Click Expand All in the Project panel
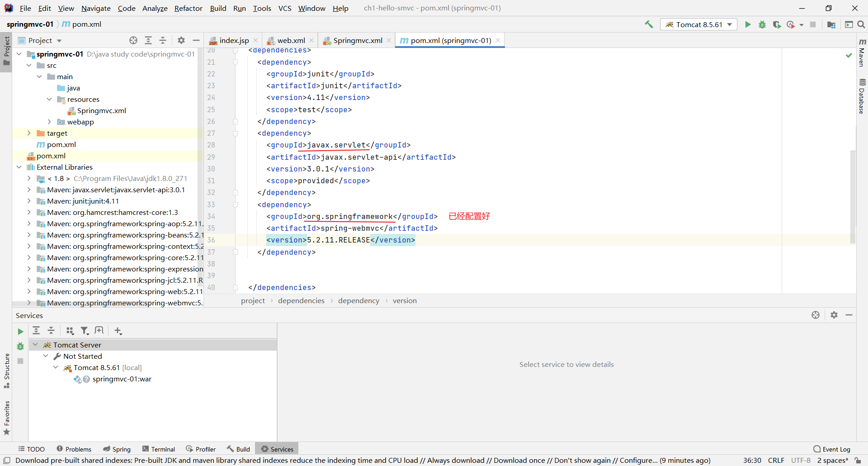Screen dimensions: 868x466 tap(148, 40)
